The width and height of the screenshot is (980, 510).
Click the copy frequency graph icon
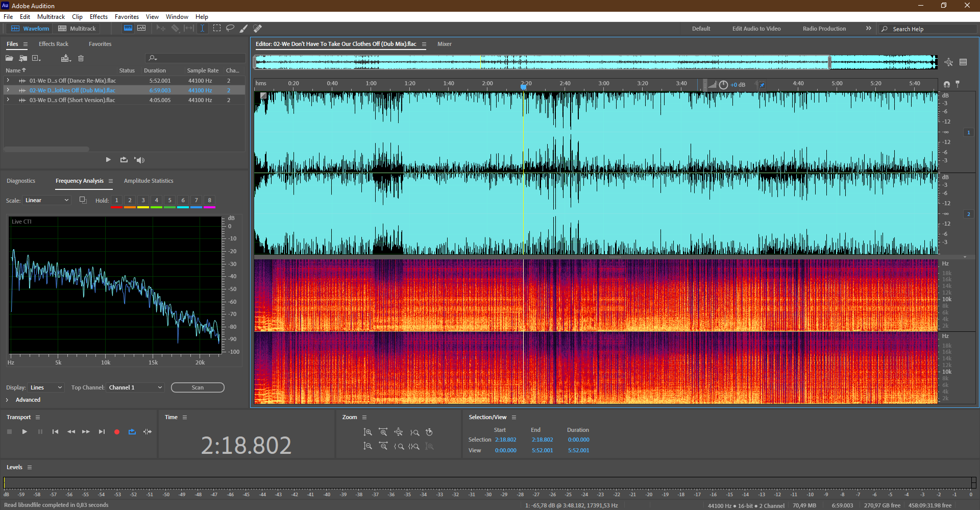[83, 200]
